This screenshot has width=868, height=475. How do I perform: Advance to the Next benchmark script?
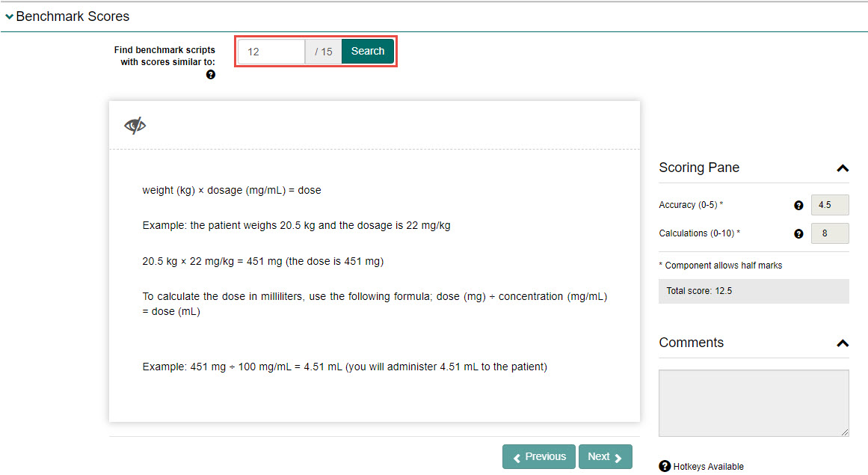(605, 457)
